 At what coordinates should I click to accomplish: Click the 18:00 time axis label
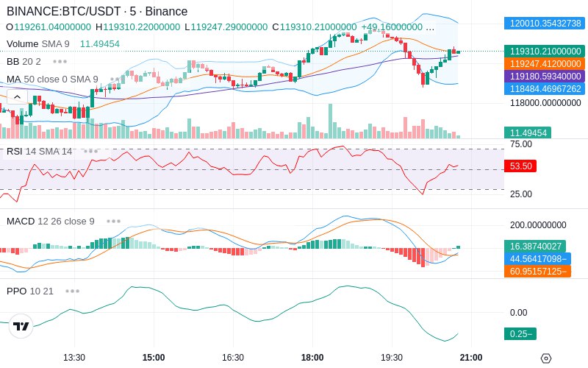tap(312, 358)
